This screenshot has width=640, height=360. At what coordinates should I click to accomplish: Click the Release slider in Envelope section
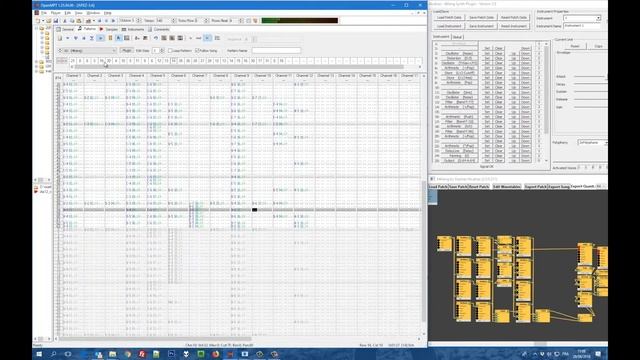tap(591, 99)
